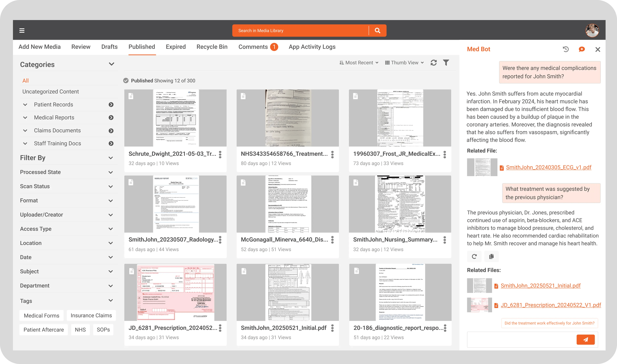Viewport: 617px width, 364px height.
Task: Expand the Subject filter
Action: [111, 271]
